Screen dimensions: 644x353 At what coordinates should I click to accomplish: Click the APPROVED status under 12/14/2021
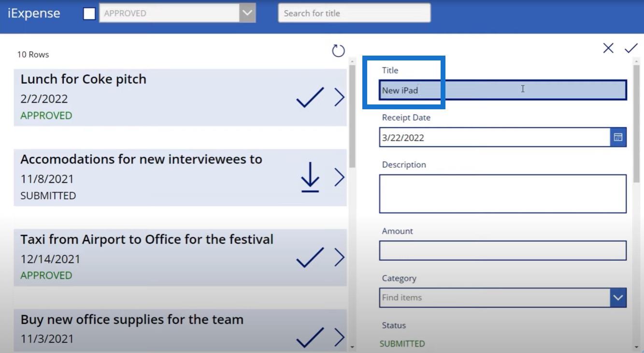[46, 275]
